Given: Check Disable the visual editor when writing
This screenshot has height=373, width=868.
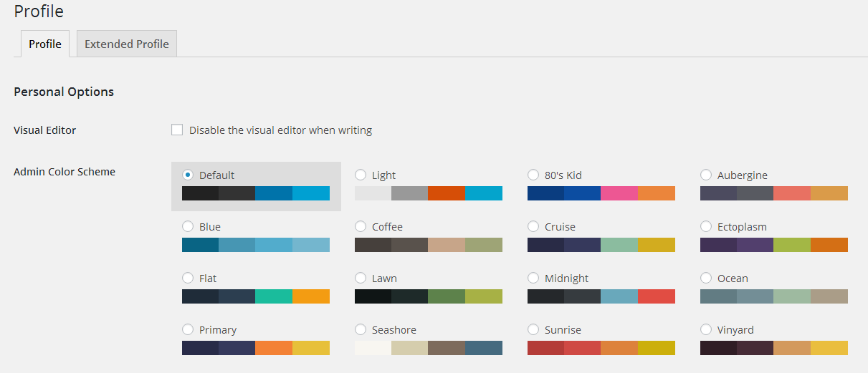Looking at the screenshot, I should [177, 130].
